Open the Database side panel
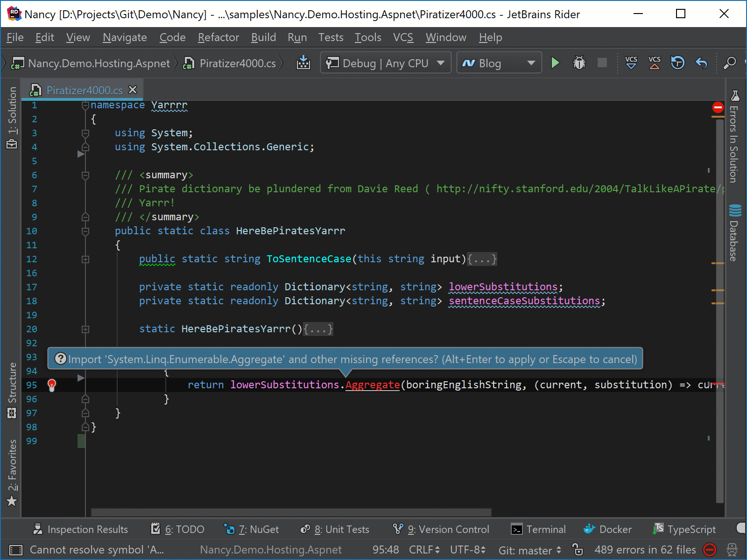This screenshot has width=747, height=560. click(x=735, y=232)
